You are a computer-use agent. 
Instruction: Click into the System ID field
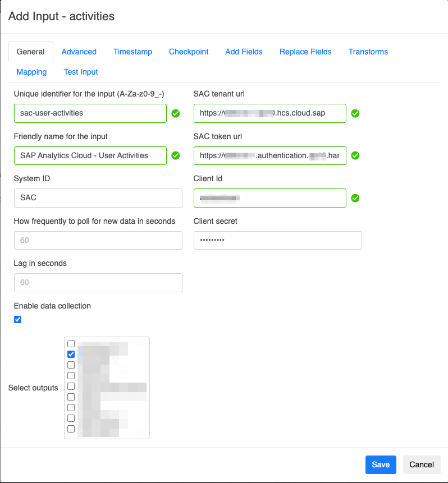(98, 198)
